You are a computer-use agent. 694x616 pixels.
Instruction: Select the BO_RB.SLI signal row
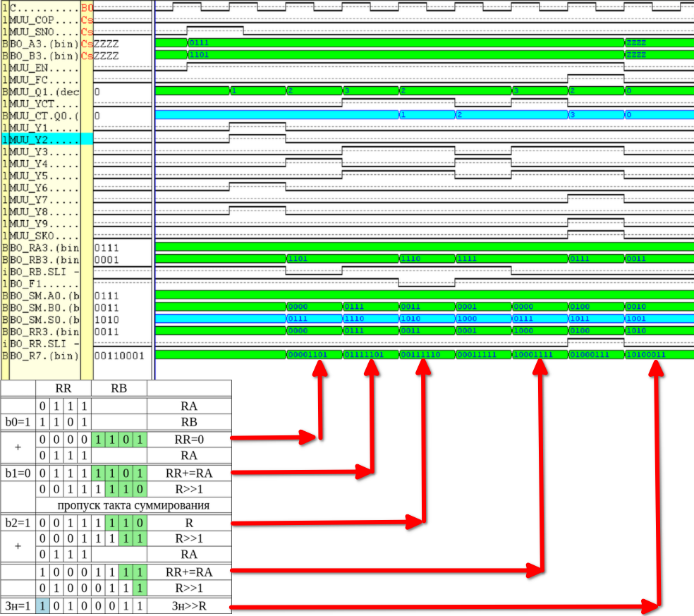click(x=42, y=272)
